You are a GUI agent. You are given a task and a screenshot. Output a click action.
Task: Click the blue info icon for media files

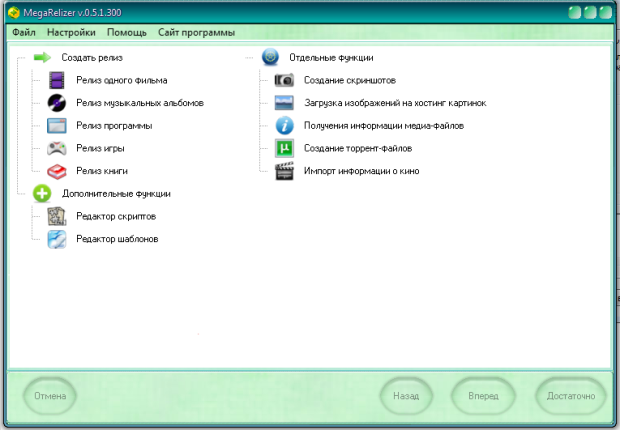285,126
